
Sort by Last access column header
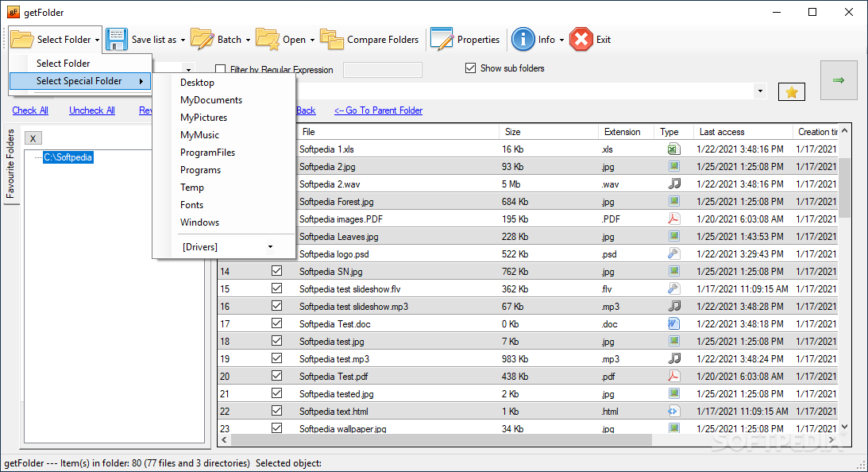[x=743, y=132]
